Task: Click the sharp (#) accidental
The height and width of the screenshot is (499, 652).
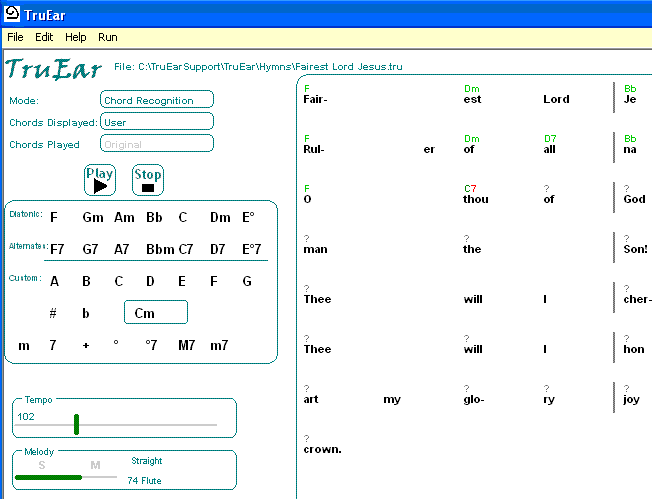Action: [x=53, y=313]
